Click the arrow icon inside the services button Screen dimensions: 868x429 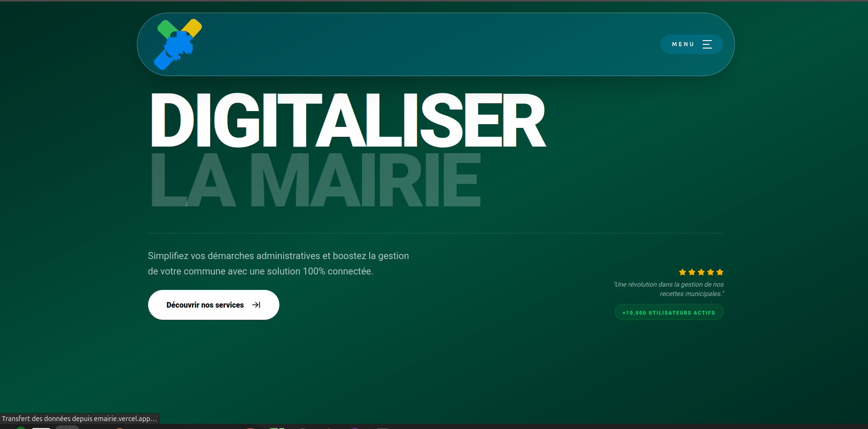256,304
